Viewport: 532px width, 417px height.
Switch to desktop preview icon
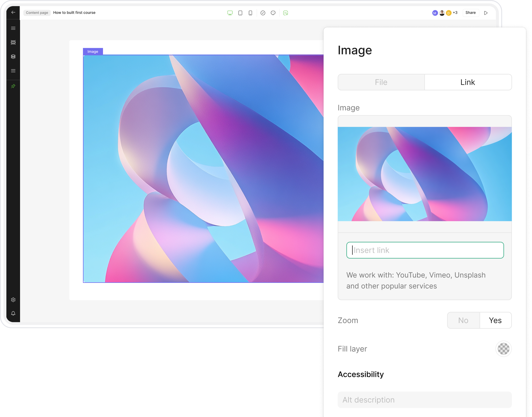230,13
